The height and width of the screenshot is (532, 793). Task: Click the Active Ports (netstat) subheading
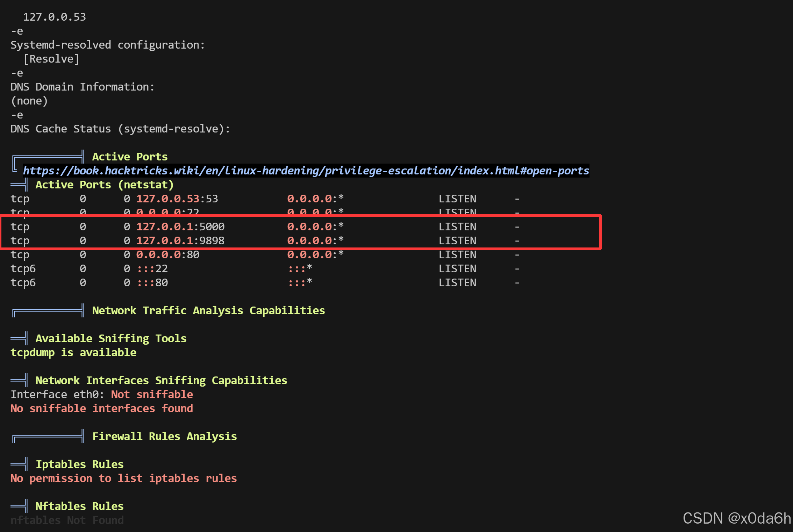click(105, 185)
